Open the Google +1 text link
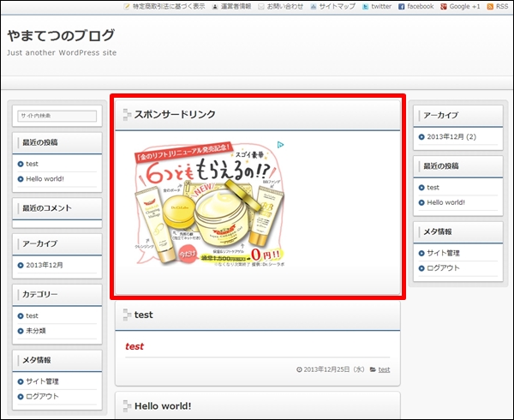Image resolution: width=514 pixels, height=420 pixels. pyautogui.click(x=464, y=7)
